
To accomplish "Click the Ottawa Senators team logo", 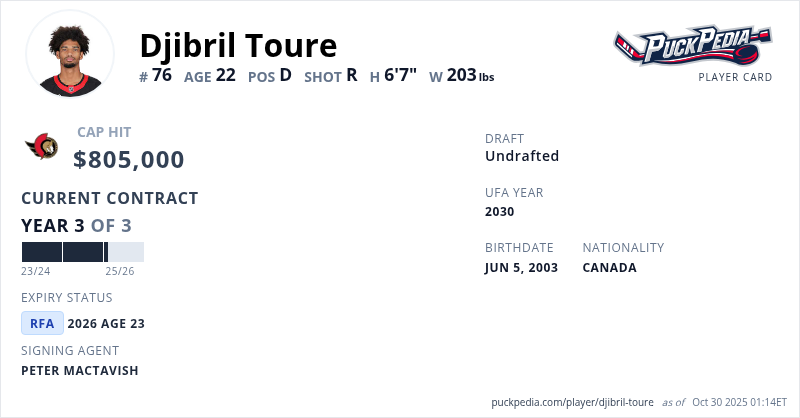I will pos(42,147).
